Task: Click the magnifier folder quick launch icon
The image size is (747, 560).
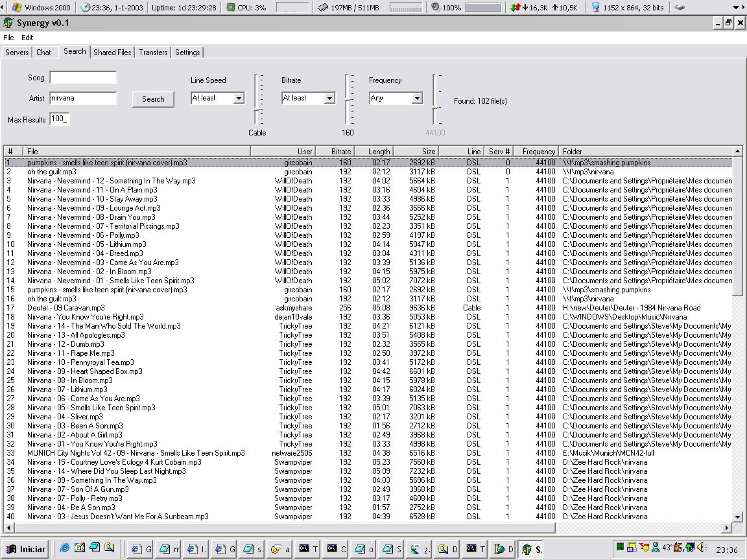Action: click(x=110, y=548)
